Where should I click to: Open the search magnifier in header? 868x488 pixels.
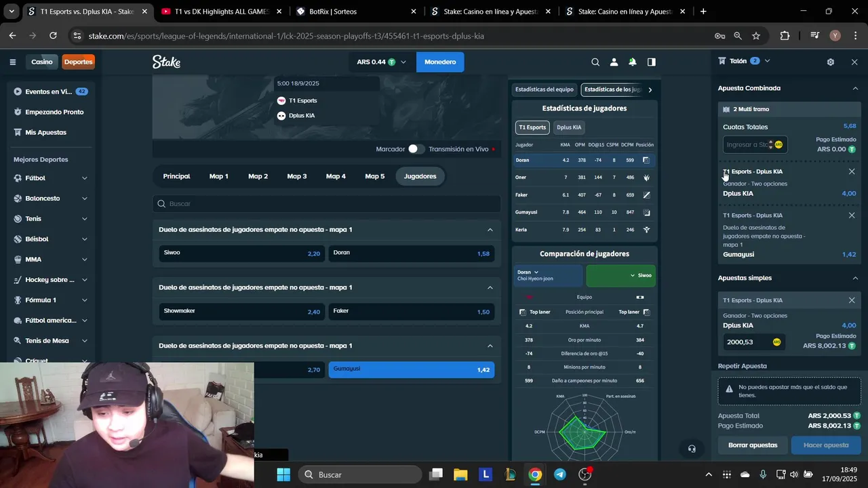595,62
